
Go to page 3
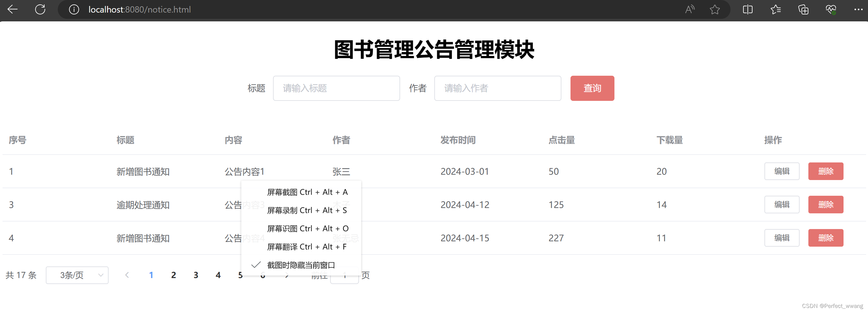click(196, 275)
